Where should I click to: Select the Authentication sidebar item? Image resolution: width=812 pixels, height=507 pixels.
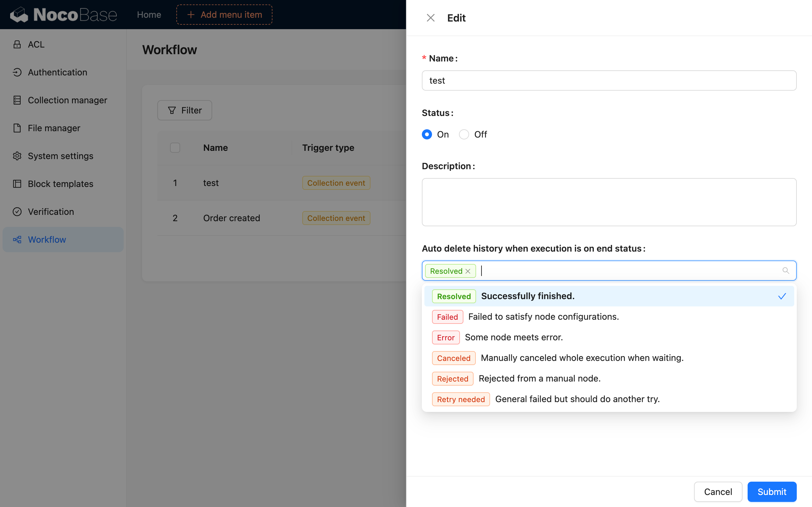(x=57, y=72)
